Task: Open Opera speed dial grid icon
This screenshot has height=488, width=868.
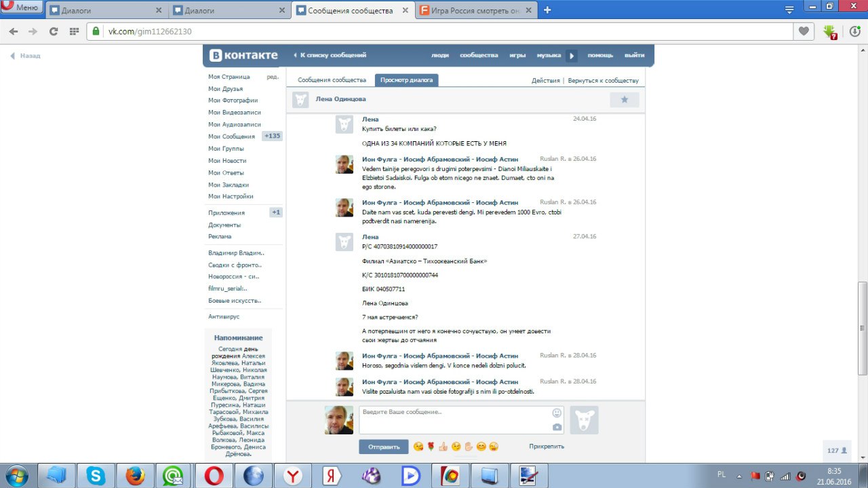Action: [75, 31]
